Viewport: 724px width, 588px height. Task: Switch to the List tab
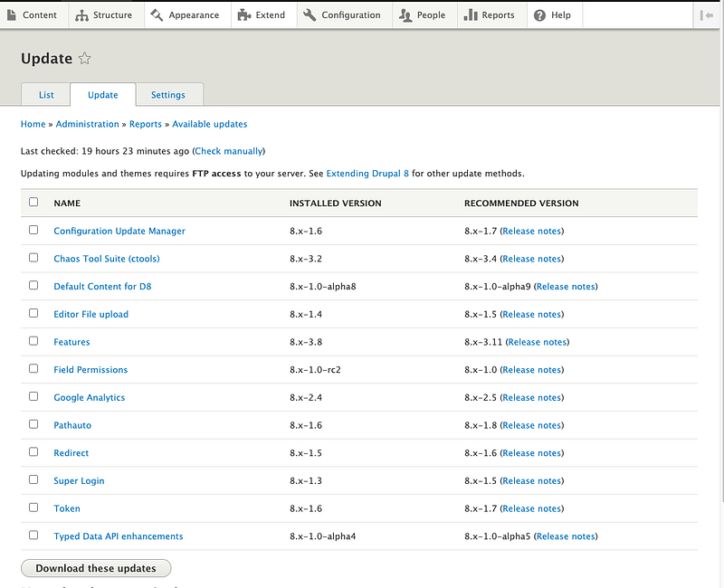pyautogui.click(x=46, y=95)
